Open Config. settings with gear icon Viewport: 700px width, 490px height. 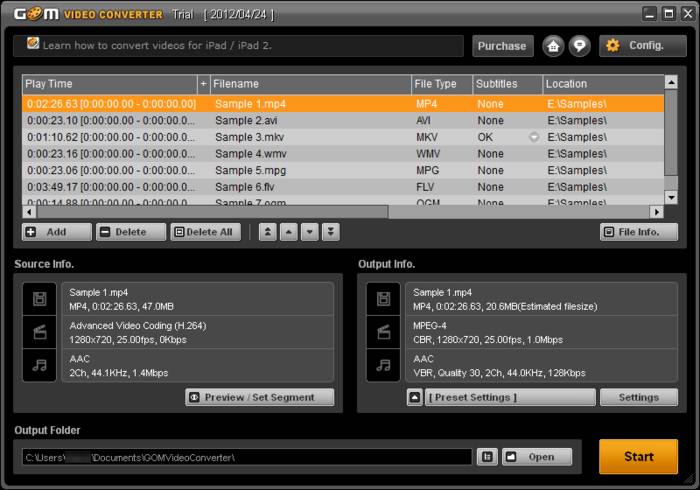tap(636, 46)
